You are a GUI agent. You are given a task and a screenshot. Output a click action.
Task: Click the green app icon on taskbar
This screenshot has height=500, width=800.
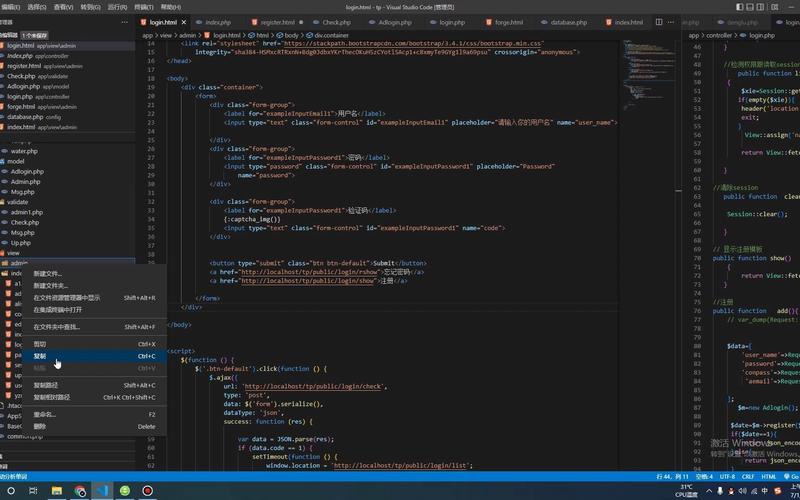point(124,491)
